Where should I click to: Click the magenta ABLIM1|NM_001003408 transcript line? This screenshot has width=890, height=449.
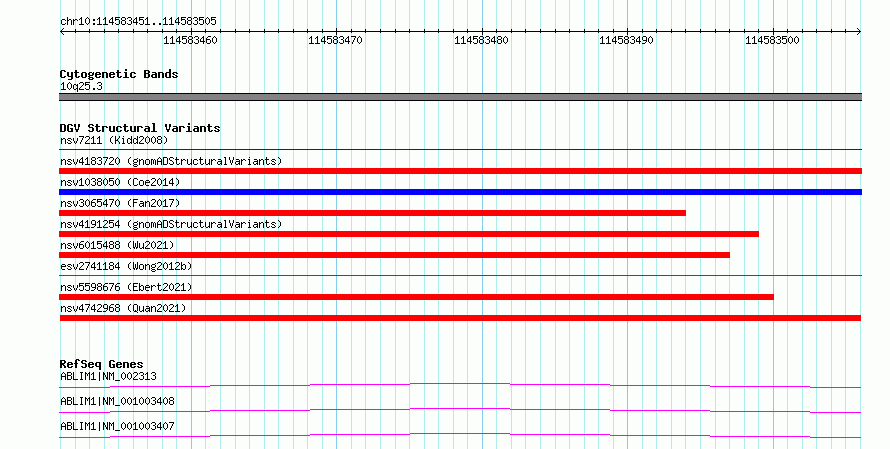coord(460,410)
